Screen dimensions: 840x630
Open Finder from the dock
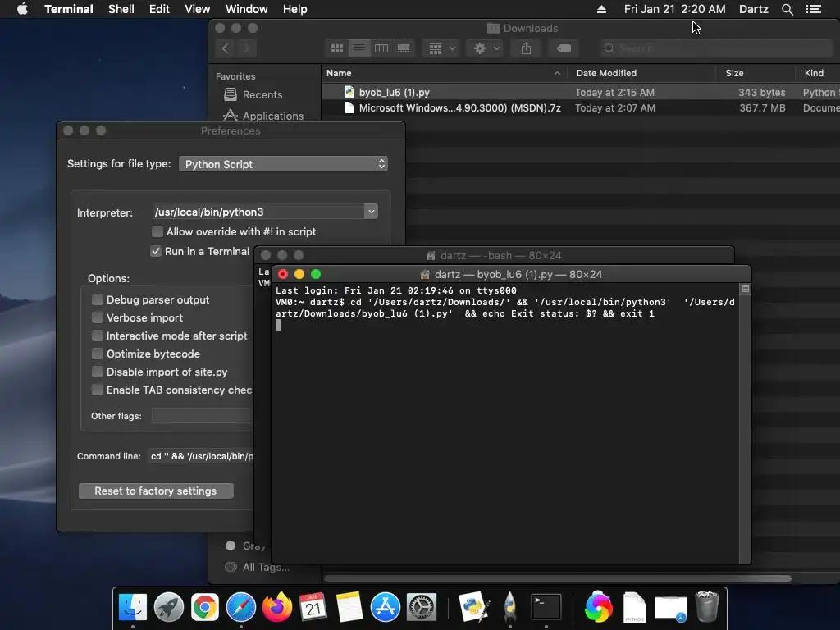pyautogui.click(x=132, y=608)
